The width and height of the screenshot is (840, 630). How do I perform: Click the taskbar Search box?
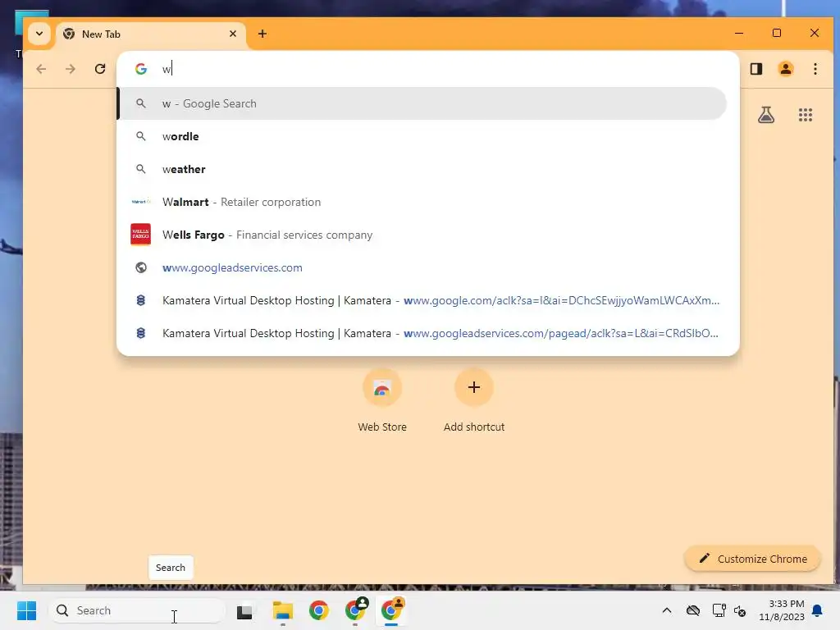tap(137, 610)
